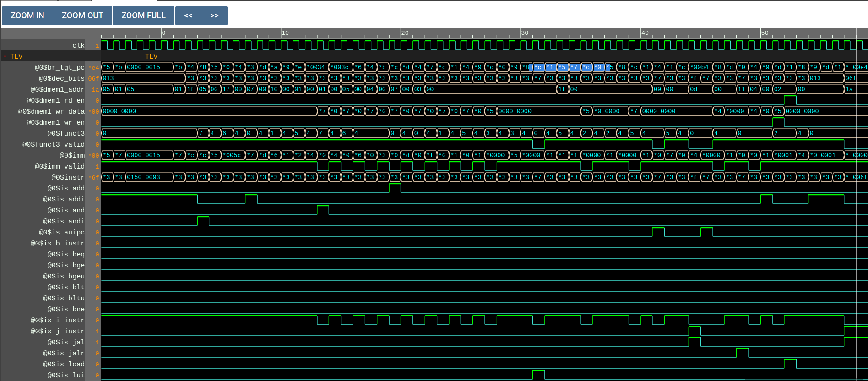Click time marker 40 on the ruler
Viewport: 868px width, 381px height.
pyautogui.click(x=645, y=33)
